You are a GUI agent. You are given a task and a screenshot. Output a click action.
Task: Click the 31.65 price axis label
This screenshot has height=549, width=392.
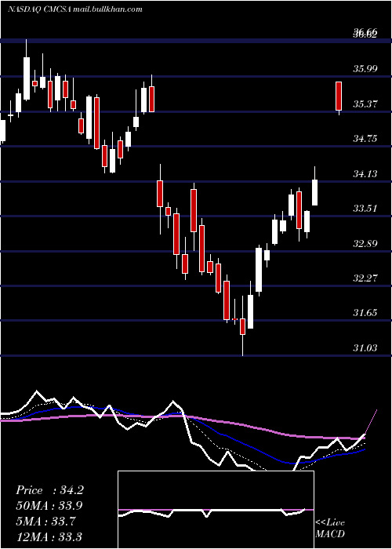365,313
